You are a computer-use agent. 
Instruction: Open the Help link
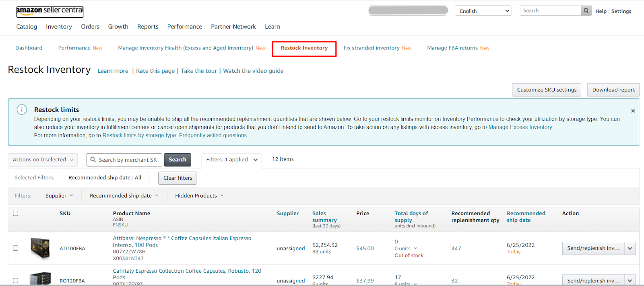coord(601,11)
